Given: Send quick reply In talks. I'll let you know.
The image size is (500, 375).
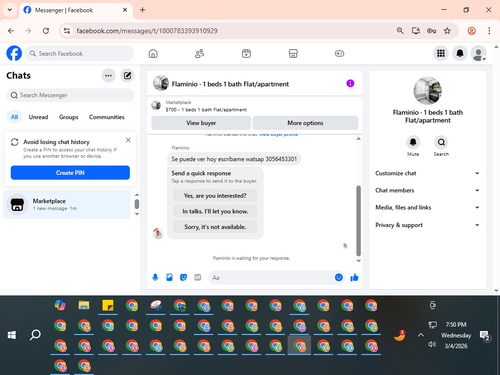Looking at the screenshot, I should 215,211.
